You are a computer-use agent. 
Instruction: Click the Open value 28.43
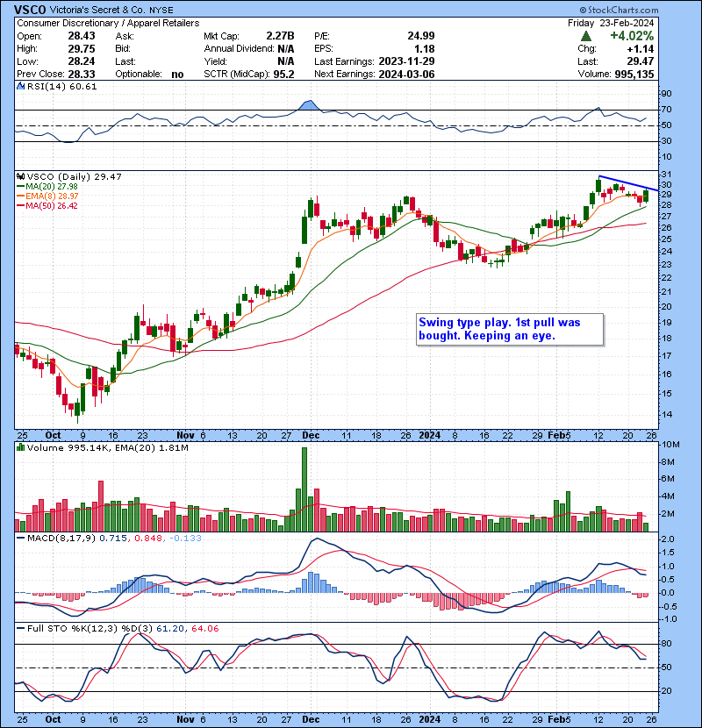click(x=82, y=36)
